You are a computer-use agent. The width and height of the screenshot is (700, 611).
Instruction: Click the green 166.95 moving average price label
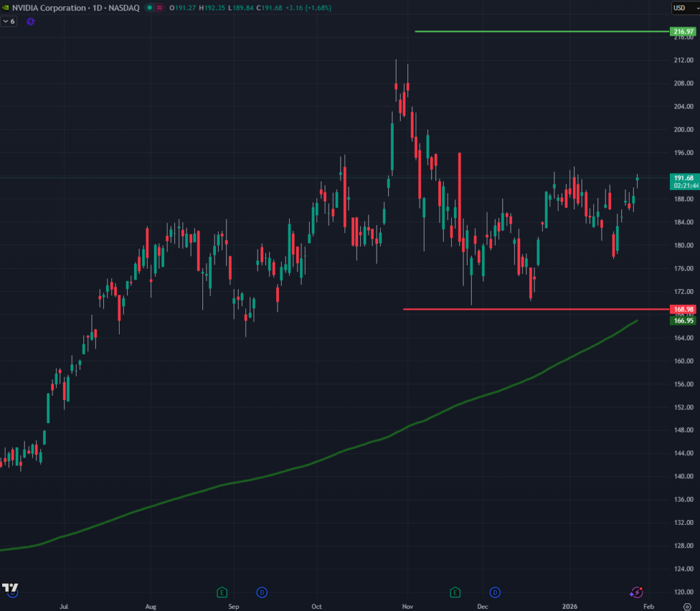click(x=684, y=321)
